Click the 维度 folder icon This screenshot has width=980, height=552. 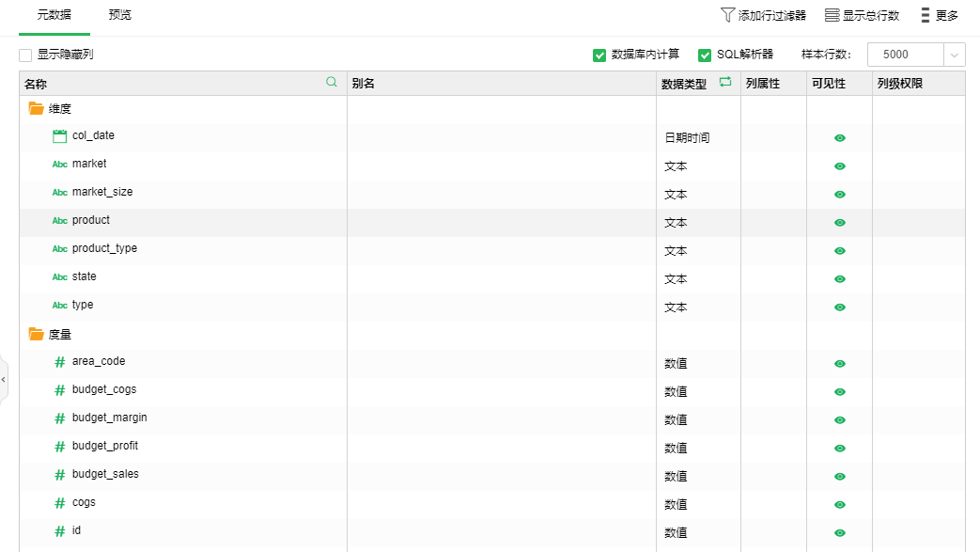37,108
